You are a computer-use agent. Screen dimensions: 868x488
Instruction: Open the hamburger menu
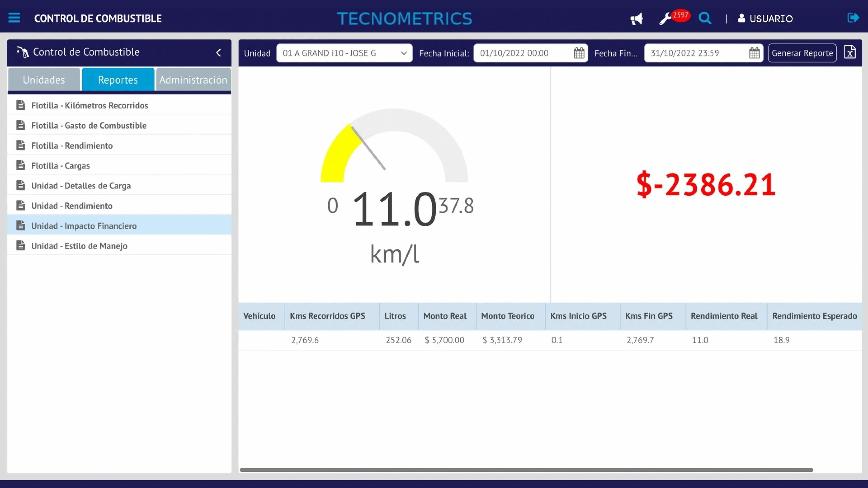pos(14,18)
